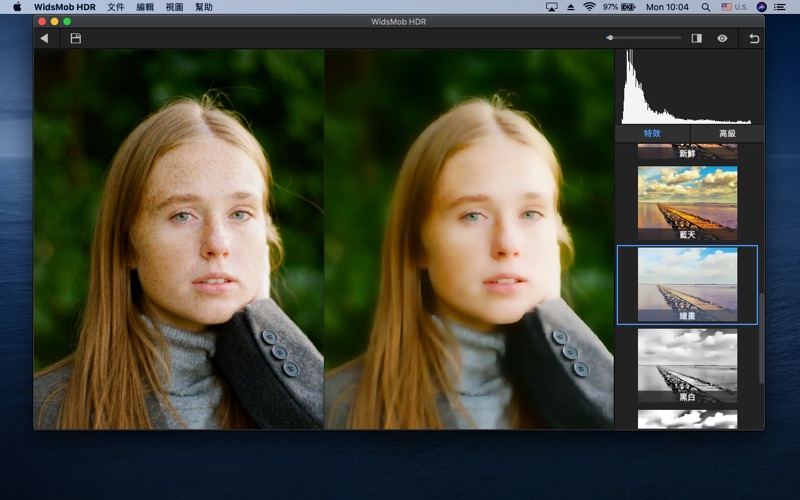This screenshot has height=500, width=800.
Task: Open the 視圖 menu
Action: (174, 7)
